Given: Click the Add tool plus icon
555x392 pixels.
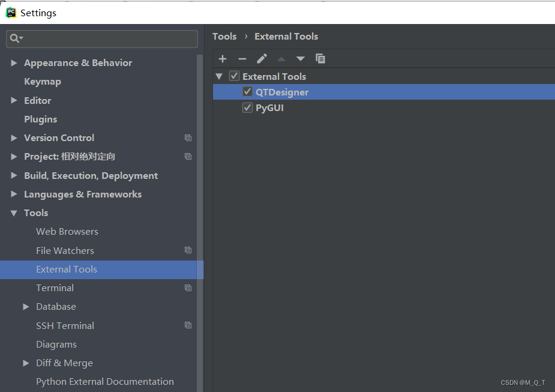Looking at the screenshot, I should point(223,59).
